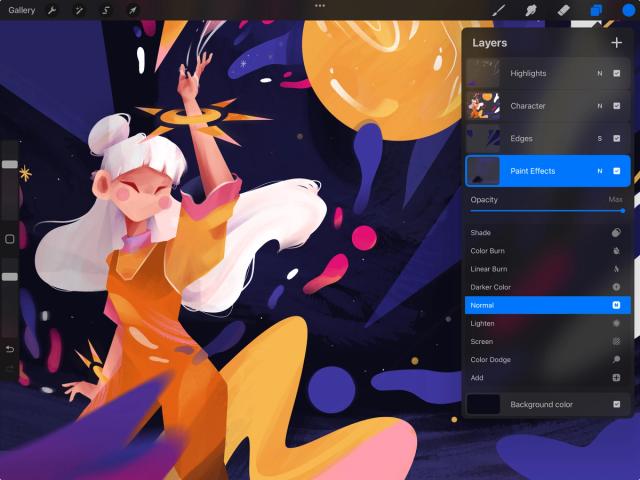The width and height of the screenshot is (640, 480).
Task: Open blend mode N of Highlights layer
Action: pyautogui.click(x=600, y=73)
